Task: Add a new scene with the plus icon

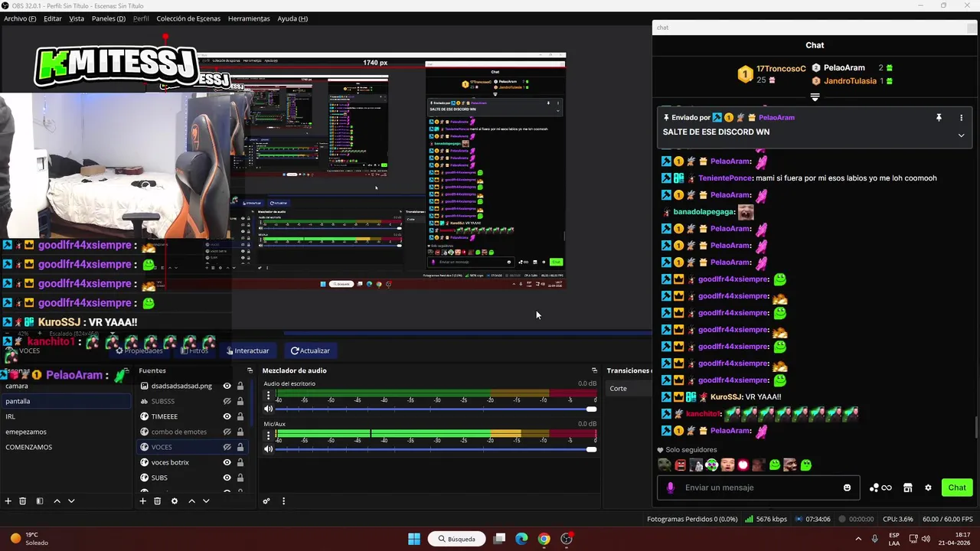Action: [8, 500]
